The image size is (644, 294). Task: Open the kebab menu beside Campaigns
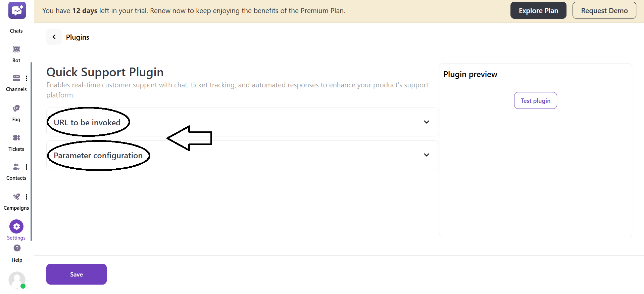[x=27, y=197]
